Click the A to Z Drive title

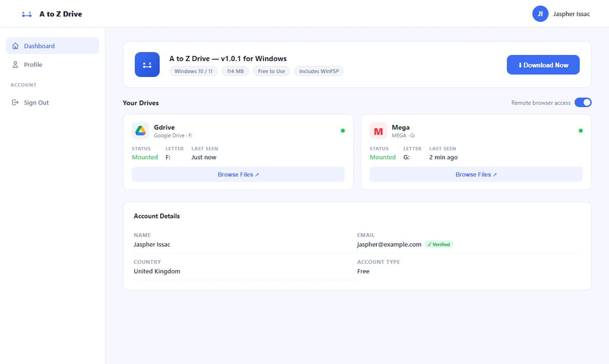(61, 14)
